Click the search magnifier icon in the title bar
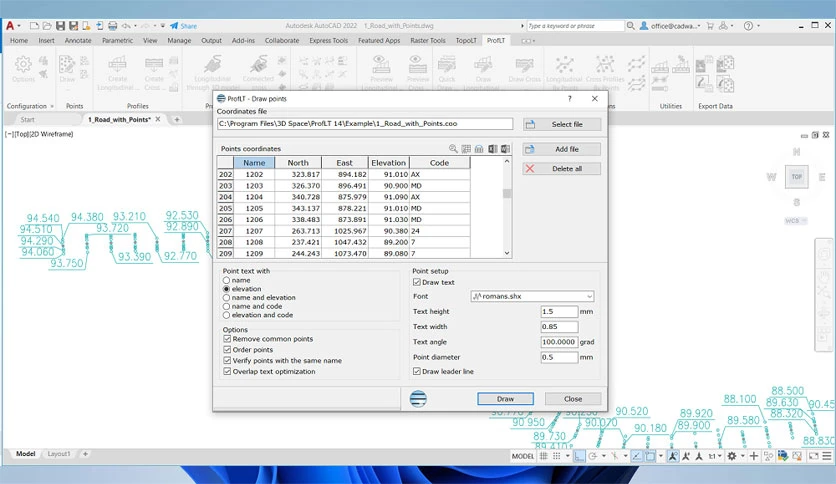The height and width of the screenshot is (484, 836). (x=631, y=26)
